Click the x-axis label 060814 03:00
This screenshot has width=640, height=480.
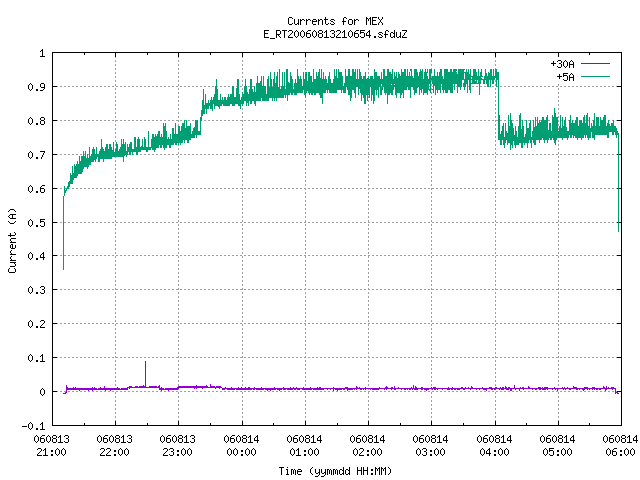click(x=431, y=446)
